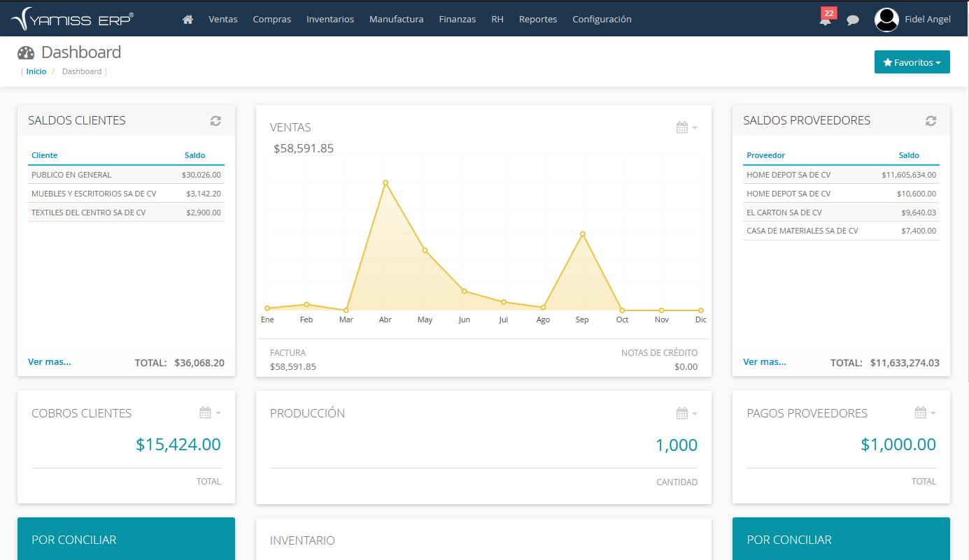Refresh the Saldos Clientes panel
969x560 pixels.
(x=215, y=121)
